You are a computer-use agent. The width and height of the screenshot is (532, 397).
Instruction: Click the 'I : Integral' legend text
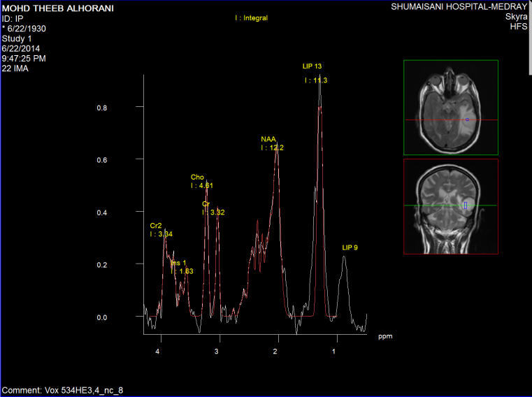point(251,18)
